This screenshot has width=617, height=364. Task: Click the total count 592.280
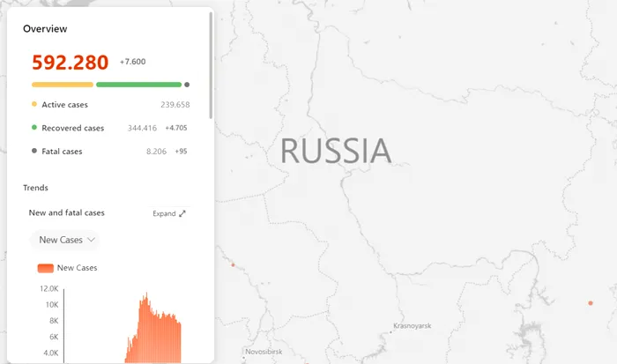[x=70, y=63]
